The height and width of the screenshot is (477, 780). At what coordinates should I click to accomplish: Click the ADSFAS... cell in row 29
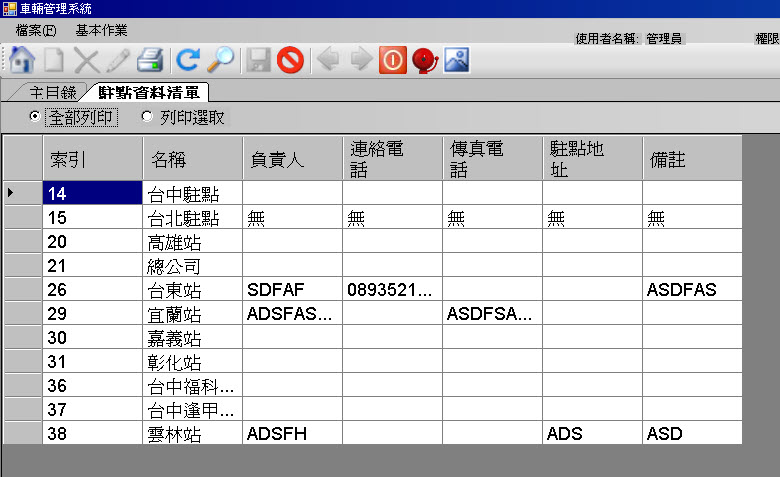(x=292, y=313)
